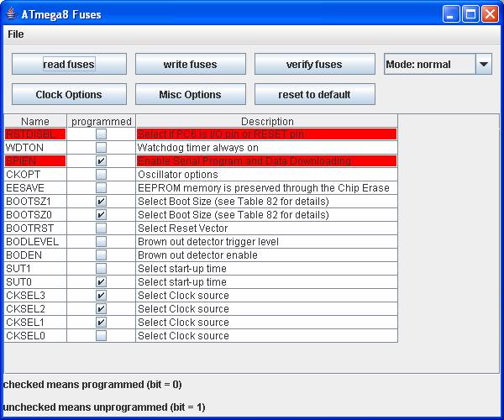The image size is (504, 420).
Task: Select the BOOTRST name cell
Action: pos(35,228)
